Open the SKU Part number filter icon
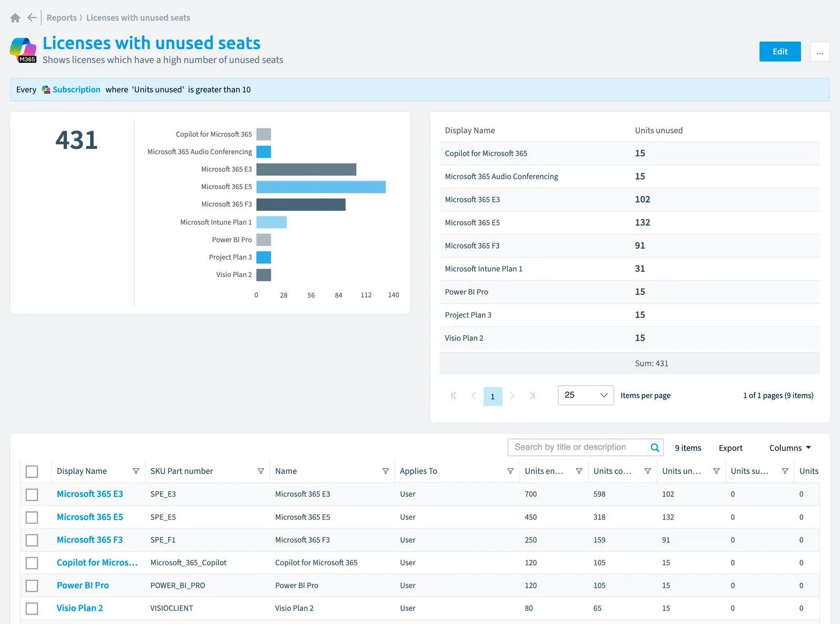The image size is (840, 624). click(261, 471)
